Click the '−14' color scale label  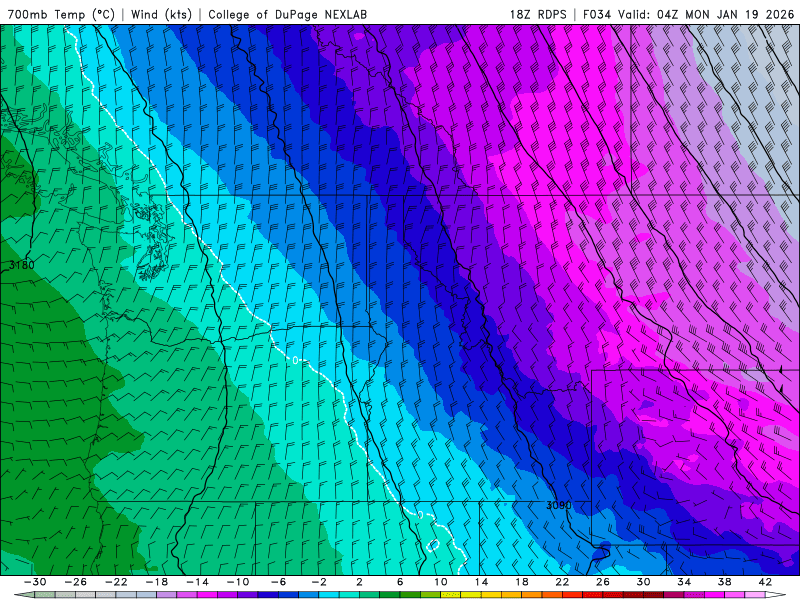coord(197,582)
